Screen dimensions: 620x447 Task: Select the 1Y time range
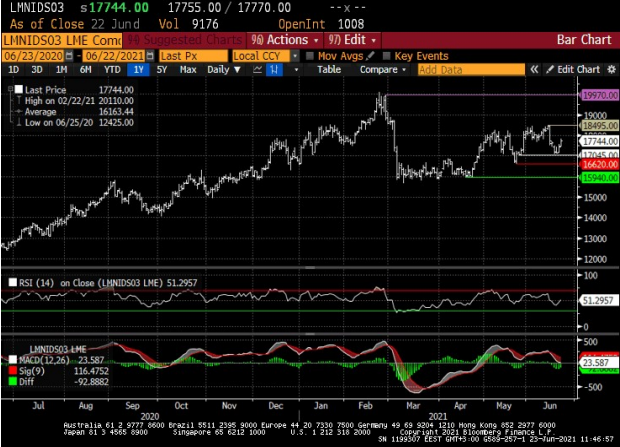tap(138, 70)
